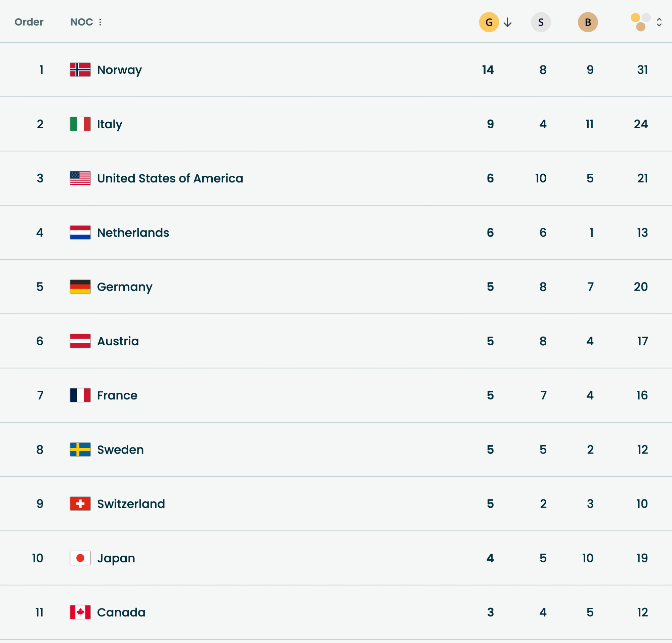672x643 pixels.
Task: Open the Germany country link
Action: pyautogui.click(x=125, y=287)
